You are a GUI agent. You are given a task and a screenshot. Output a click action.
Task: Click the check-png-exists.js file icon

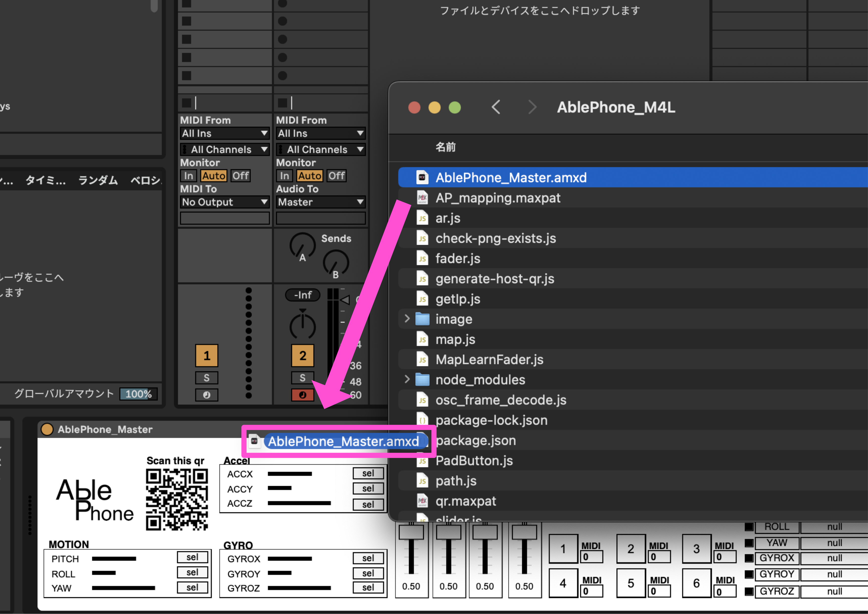coord(422,238)
